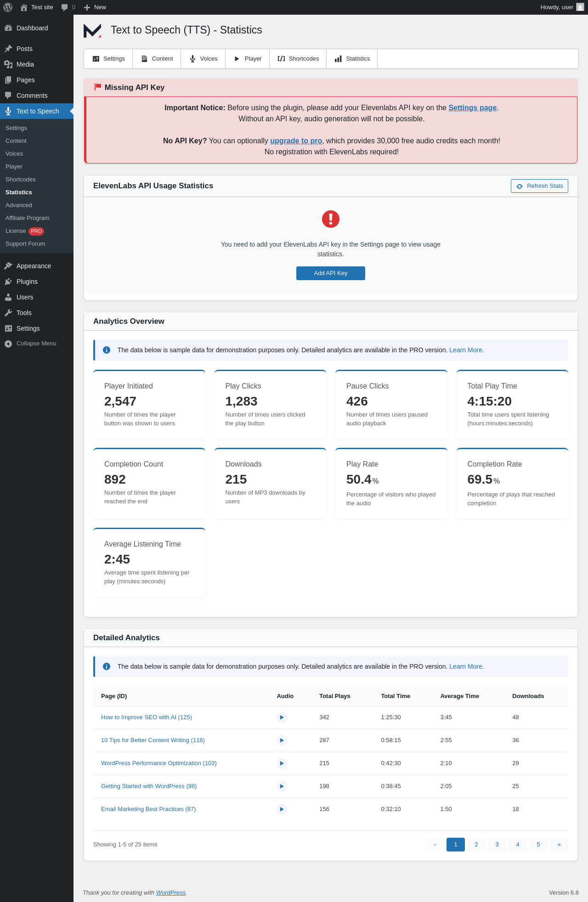Play audio for Getting Started with WordPress

(x=282, y=786)
